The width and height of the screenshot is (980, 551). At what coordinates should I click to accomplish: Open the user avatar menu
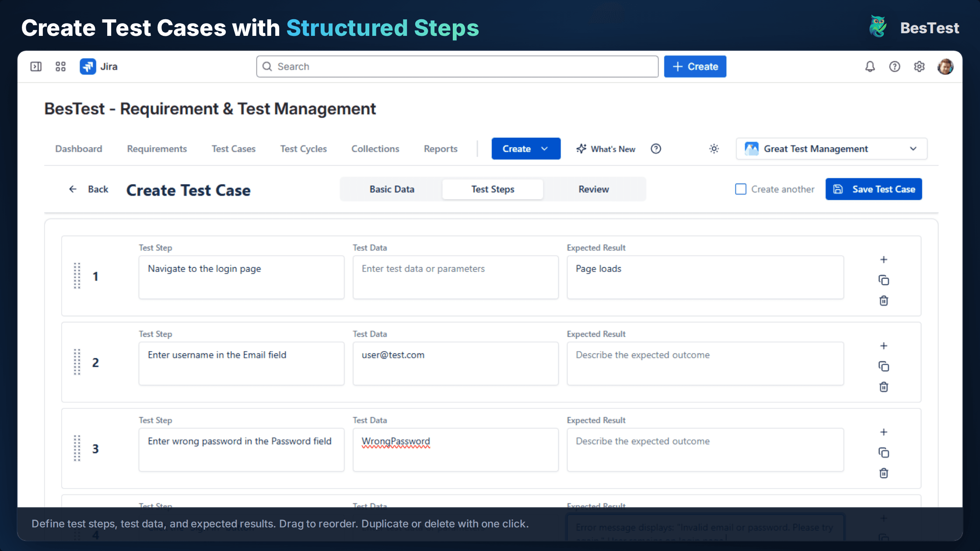945,66
